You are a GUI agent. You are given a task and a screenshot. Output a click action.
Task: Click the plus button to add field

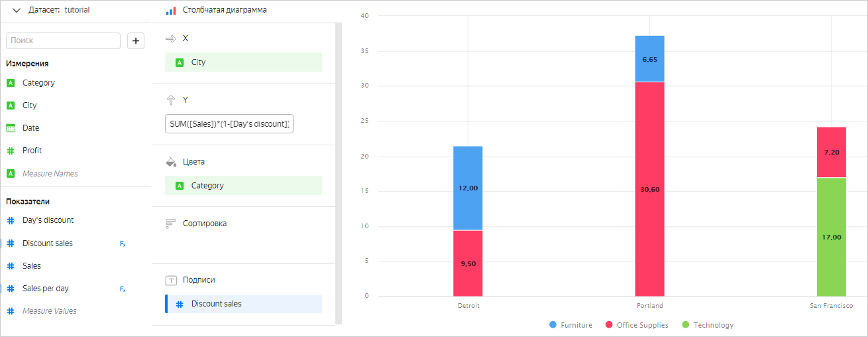point(136,40)
